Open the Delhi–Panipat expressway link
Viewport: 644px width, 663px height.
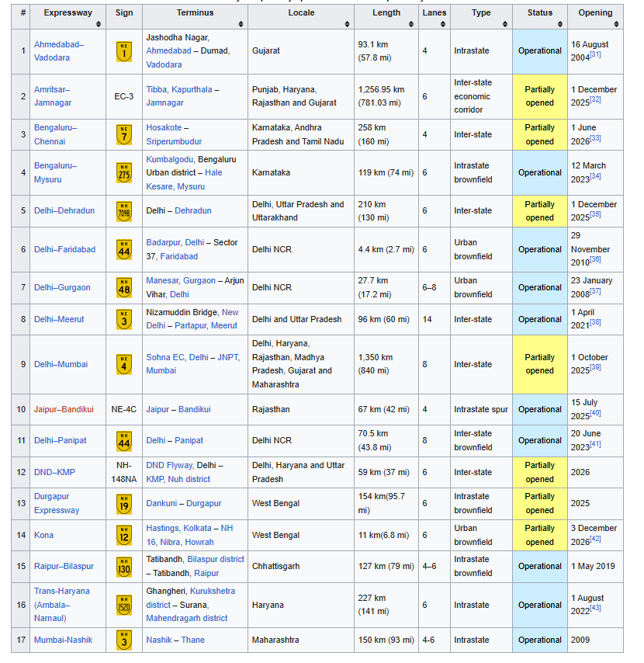click(60, 441)
